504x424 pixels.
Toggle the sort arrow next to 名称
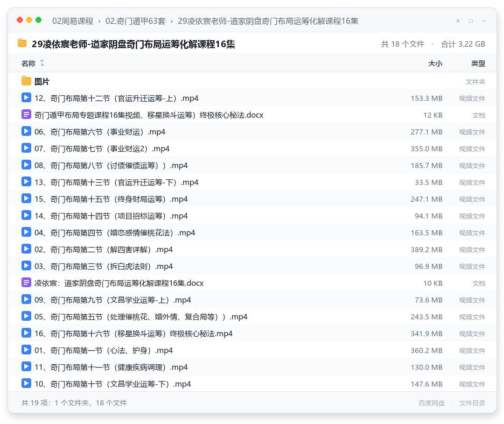[x=42, y=63]
